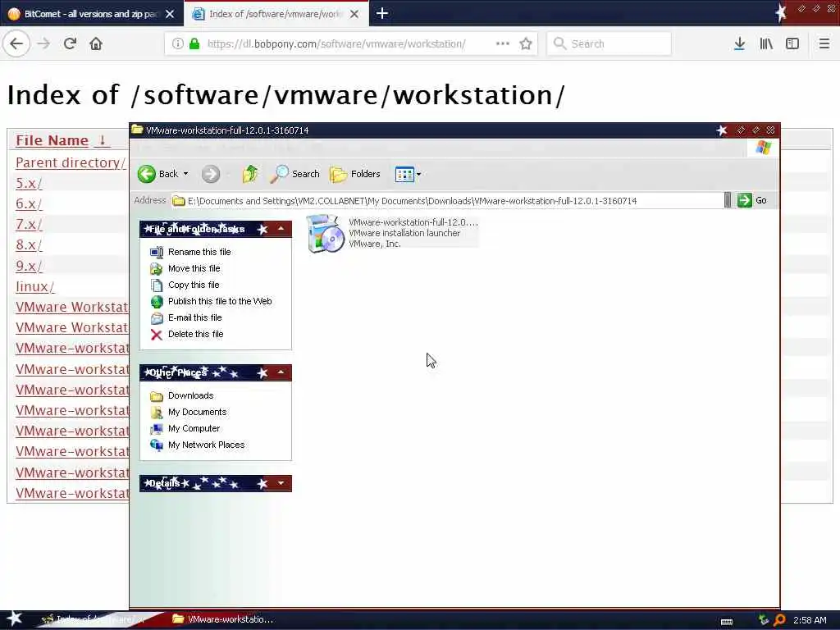
Task: Select VMware-workstation-full installer file
Action: tap(392, 233)
